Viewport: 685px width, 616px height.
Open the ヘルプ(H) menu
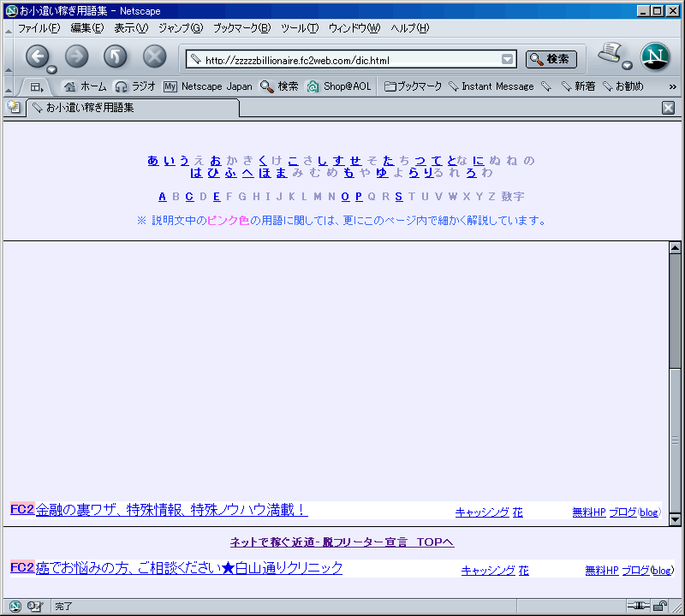coord(410,28)
